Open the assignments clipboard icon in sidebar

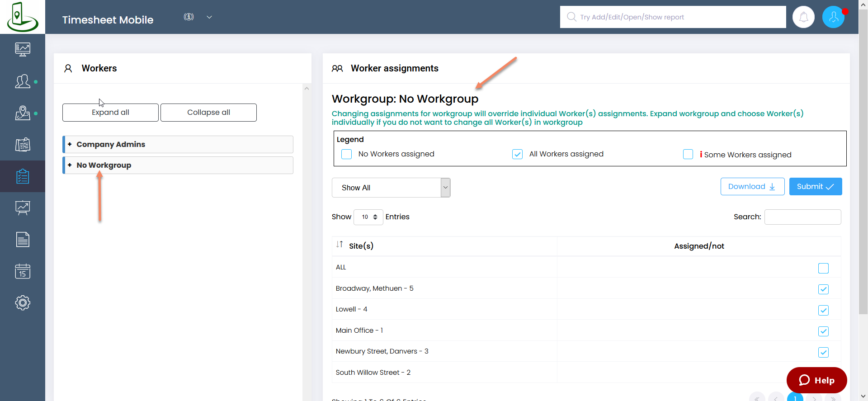[23, 176]
